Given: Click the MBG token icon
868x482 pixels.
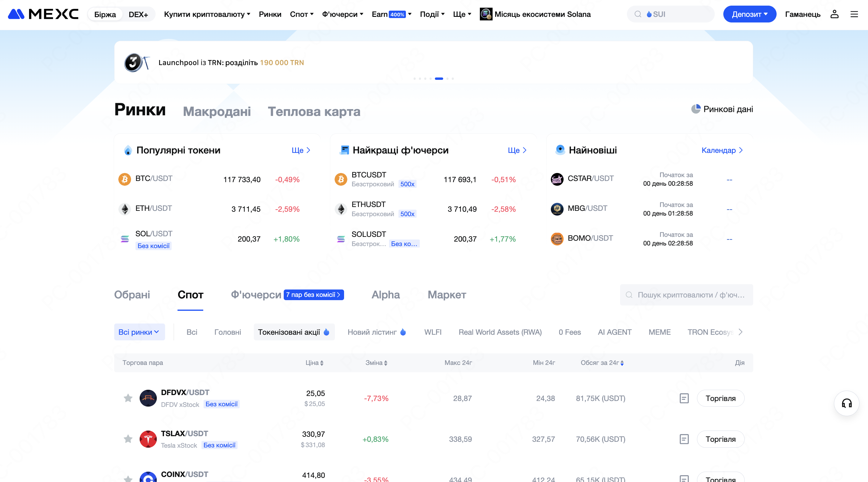Looking at the screenshot, I should pos(557,209).
